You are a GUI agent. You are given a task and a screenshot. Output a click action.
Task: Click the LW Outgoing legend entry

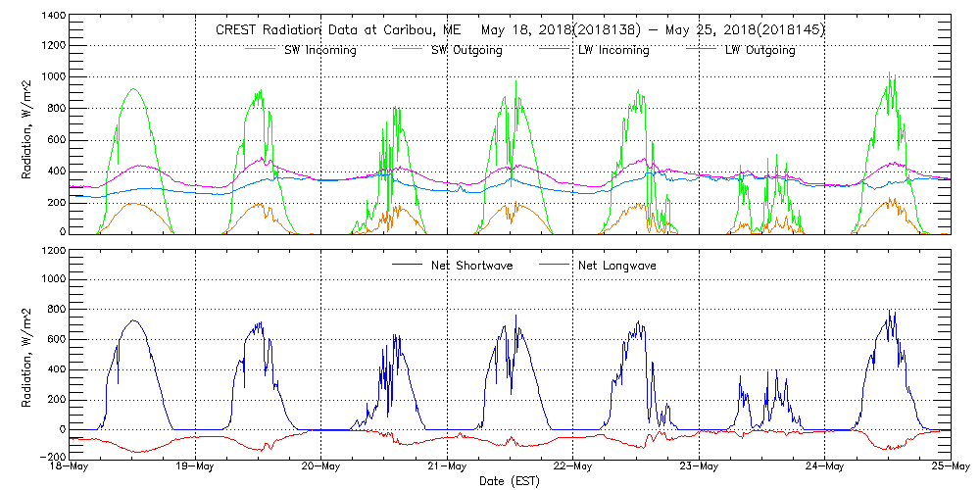[x=759, y=51]
